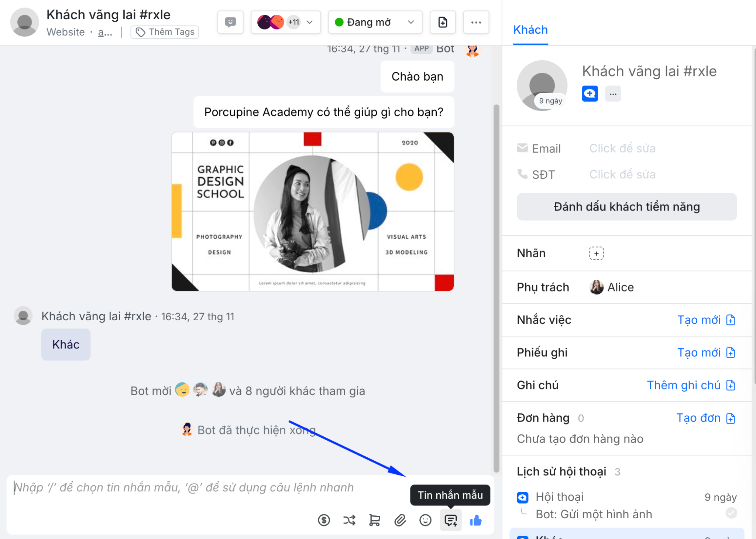Viewport: 756px width, 539px height.
Task: Open the emoji picker icon
Action: coord(425,521)
